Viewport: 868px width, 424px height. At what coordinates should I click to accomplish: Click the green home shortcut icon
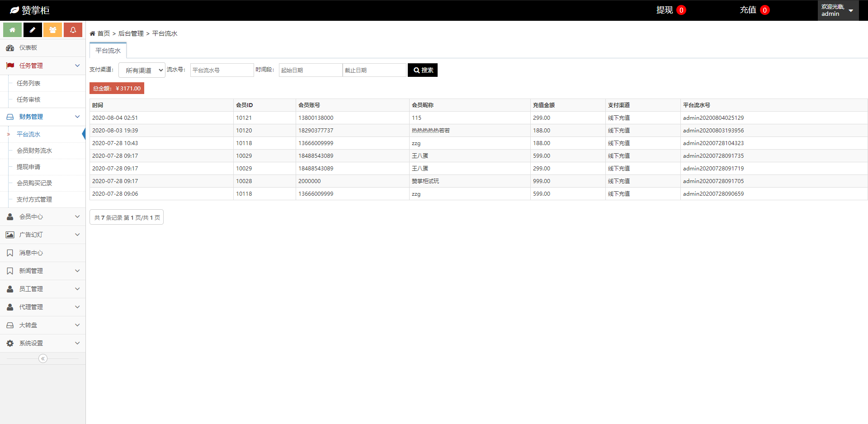click(x=12, y=30)
